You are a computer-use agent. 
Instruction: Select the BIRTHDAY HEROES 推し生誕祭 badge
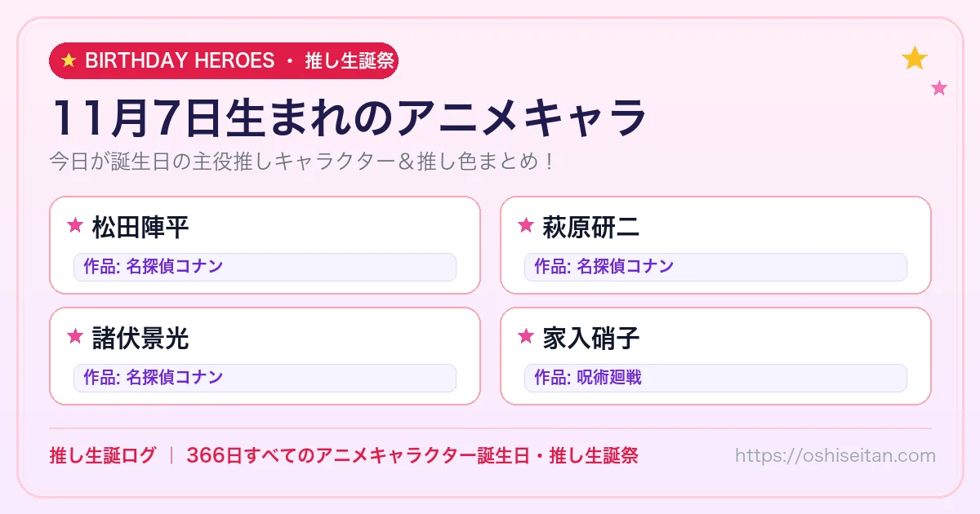[224, 60]
